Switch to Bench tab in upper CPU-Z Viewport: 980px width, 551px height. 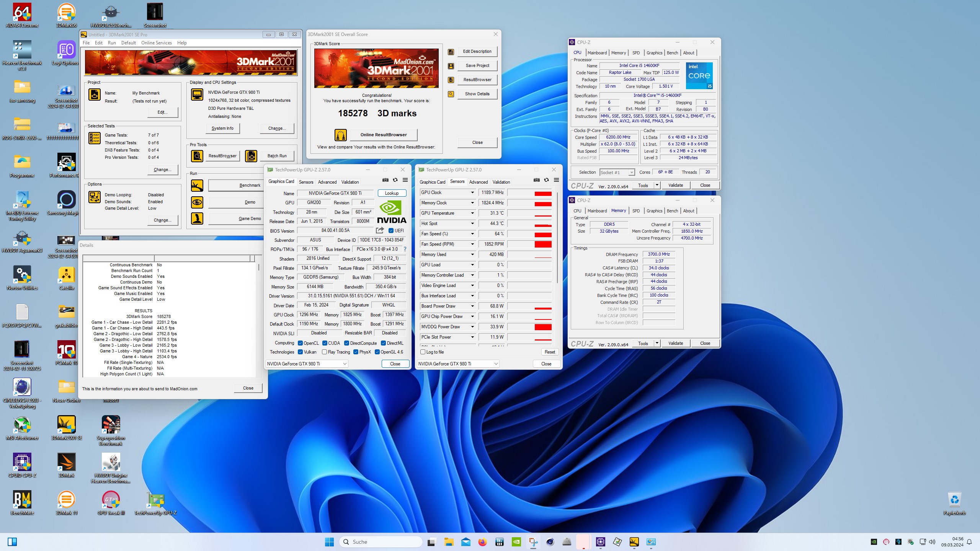[672, 53]
